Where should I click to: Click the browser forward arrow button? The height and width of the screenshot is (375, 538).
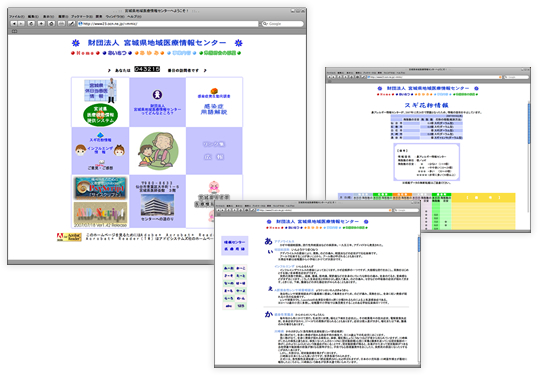point(21,24)
